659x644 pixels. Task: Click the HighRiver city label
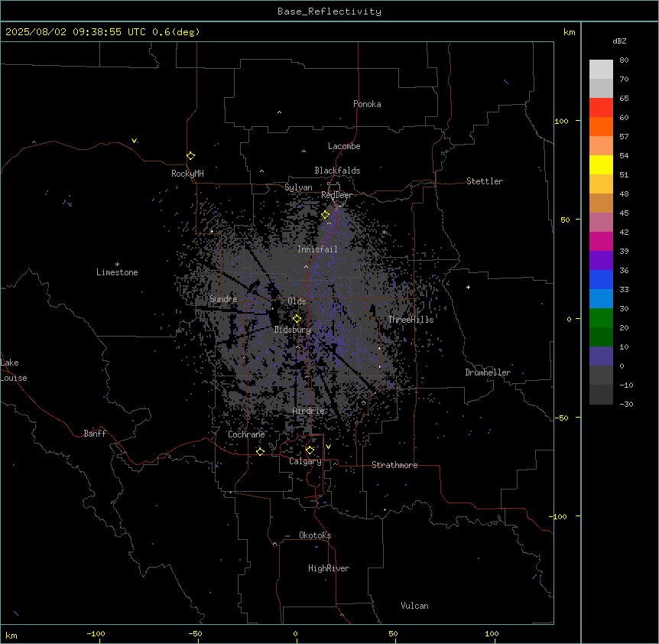coord(329,568)
